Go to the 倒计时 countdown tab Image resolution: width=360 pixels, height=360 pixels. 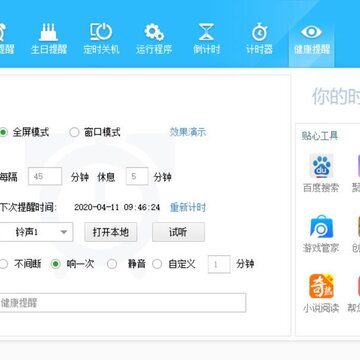tap(207, 39)
